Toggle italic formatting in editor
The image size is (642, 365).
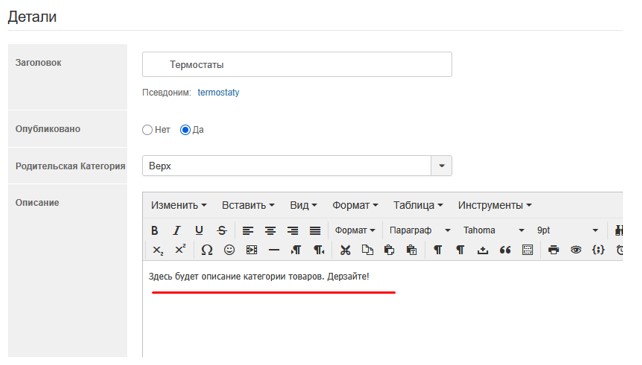(176, 231)
